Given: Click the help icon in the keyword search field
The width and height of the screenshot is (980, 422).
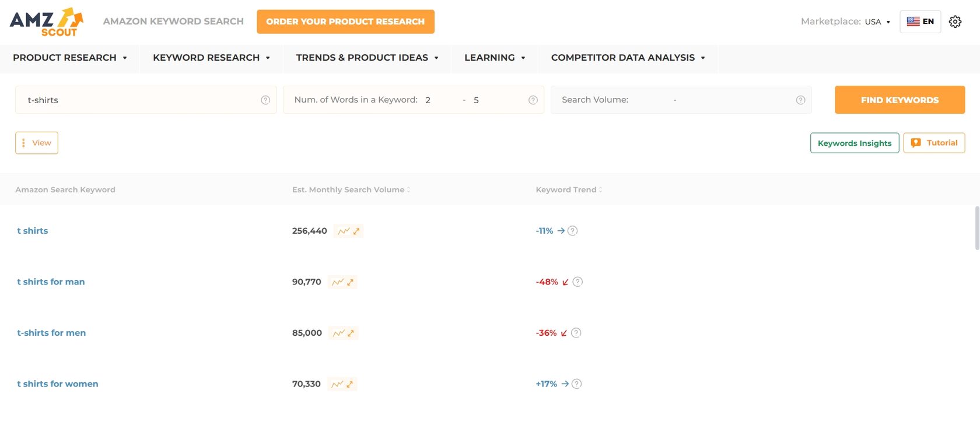Looking at the screenshot, I should 266,100.
